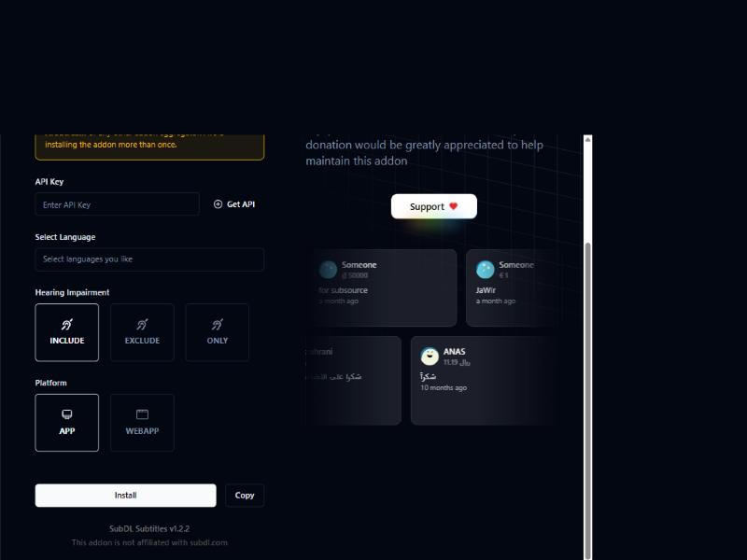Screen dimensions: 747x560
Task: Click the Copy button
Action: [245, 496]
